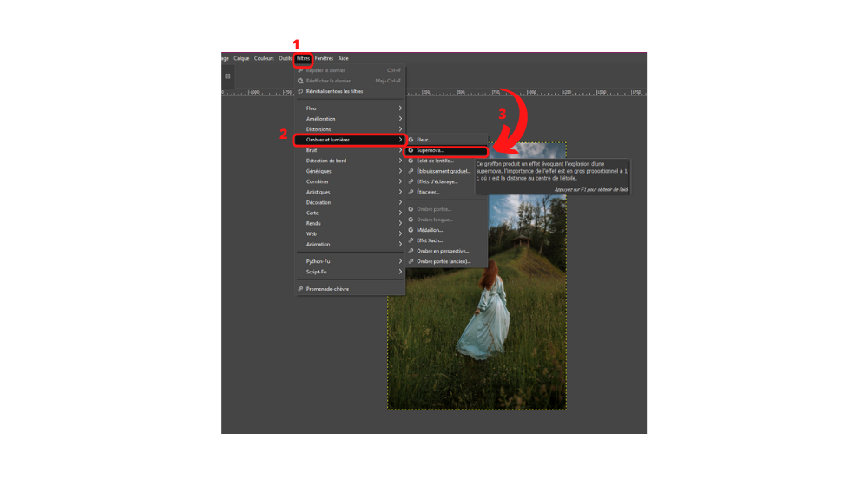The image size is (868, 486).
Task: Expand the Génériques submenu arrow
Action: (x=400, y=172)
